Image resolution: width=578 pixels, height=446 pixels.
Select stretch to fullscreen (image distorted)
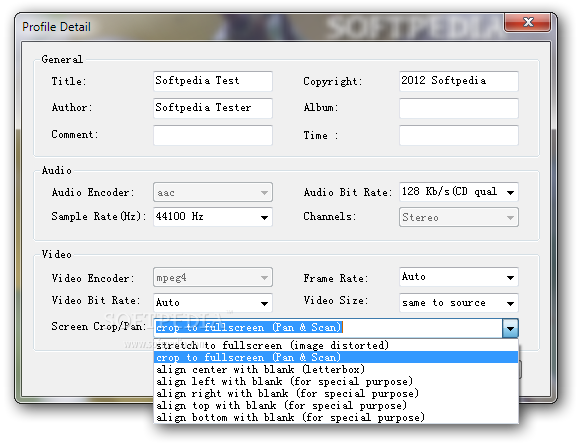point(336,345)
